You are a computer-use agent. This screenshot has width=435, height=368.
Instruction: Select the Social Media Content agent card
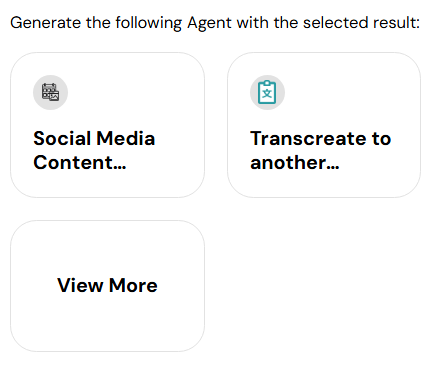(x=107, y=125)
